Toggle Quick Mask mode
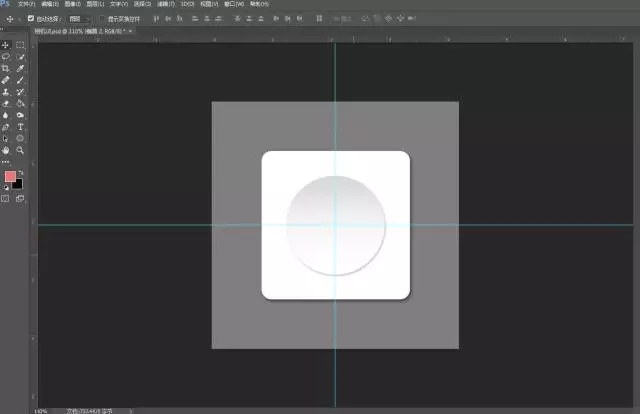This screenshot has width=640, height=414. click(x=5, y=198)
